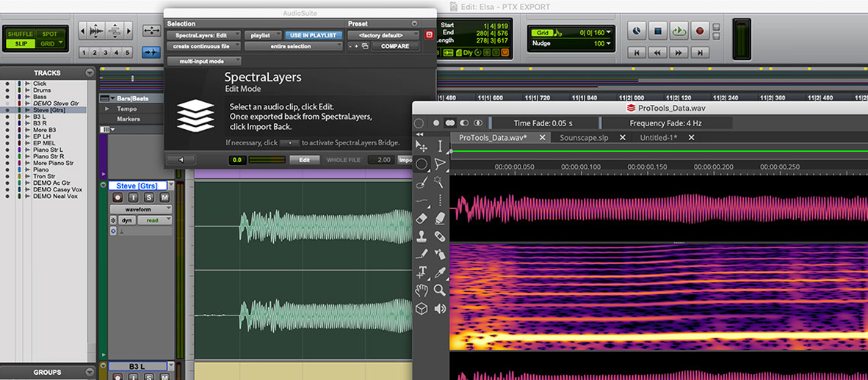The height and width of the screenshot is (380, 868).
Task: Open the TRACKS list menu arrow
Action: 89,73
